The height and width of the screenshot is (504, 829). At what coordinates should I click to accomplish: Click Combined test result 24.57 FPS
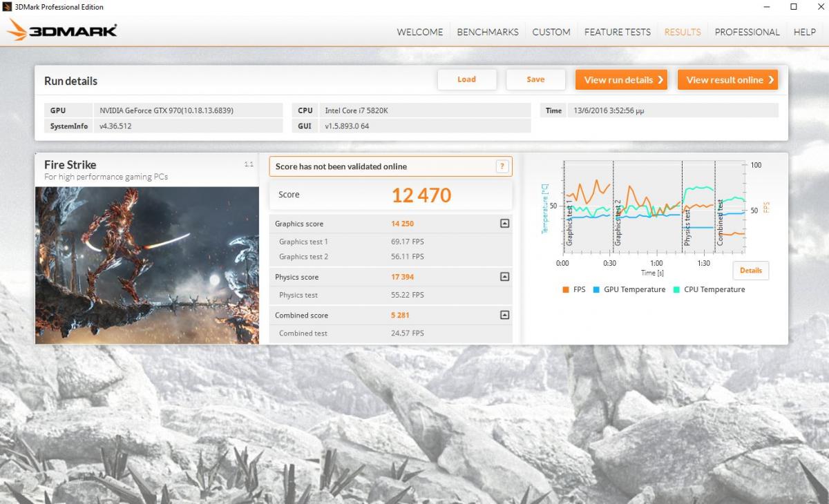tap(408, 333)
